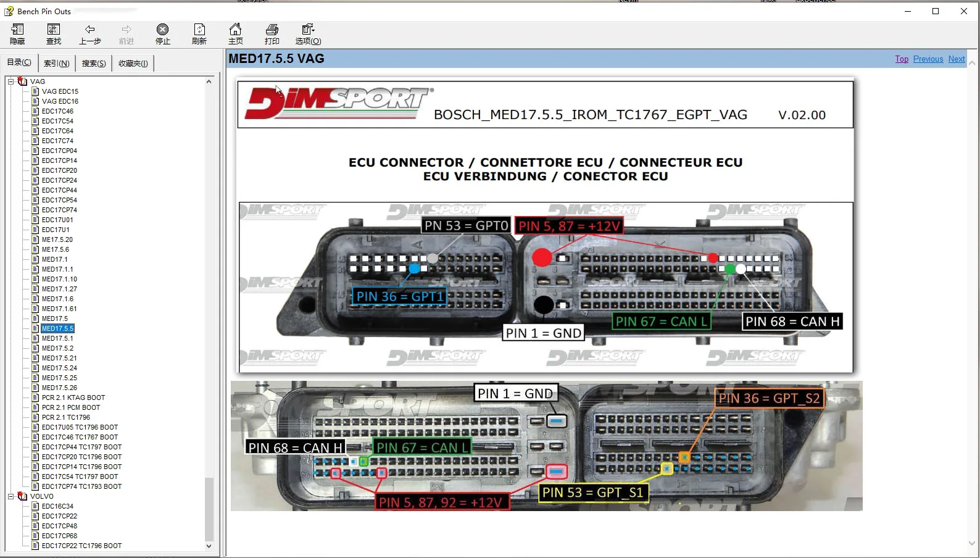Open the ME17.5.6 topic
Image resolution: width=980 pixels, height=558 pixels.
click(56, 249)
